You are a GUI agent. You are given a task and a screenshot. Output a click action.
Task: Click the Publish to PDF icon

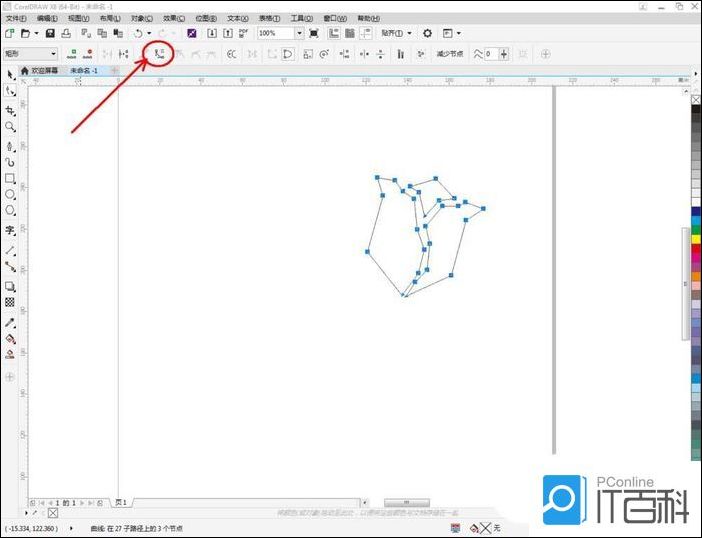click(243, 33)
